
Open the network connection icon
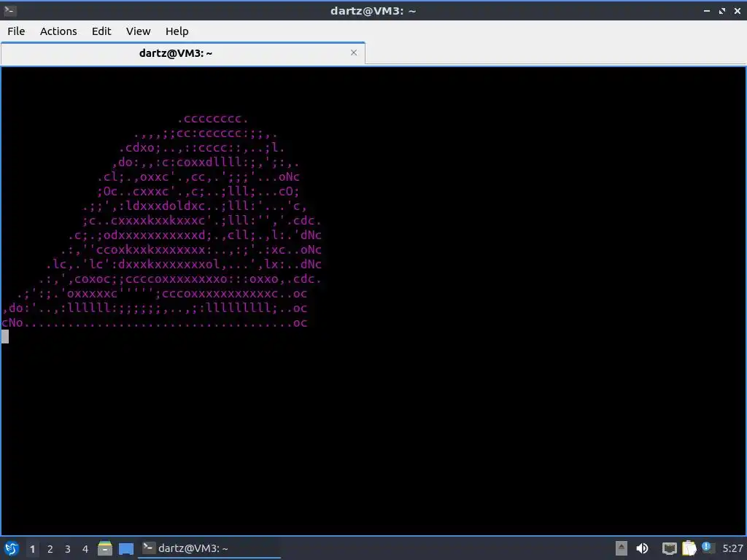click(670, 548)
